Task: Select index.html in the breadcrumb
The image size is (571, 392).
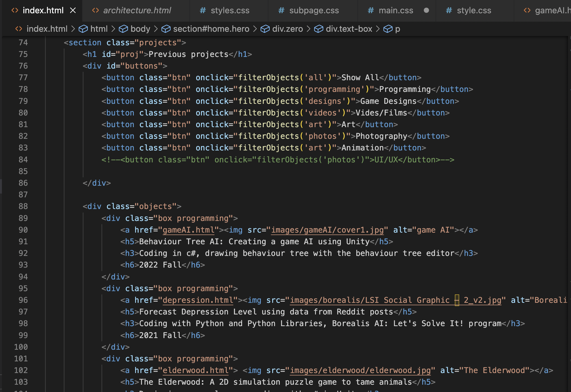Action: point(47,29)
